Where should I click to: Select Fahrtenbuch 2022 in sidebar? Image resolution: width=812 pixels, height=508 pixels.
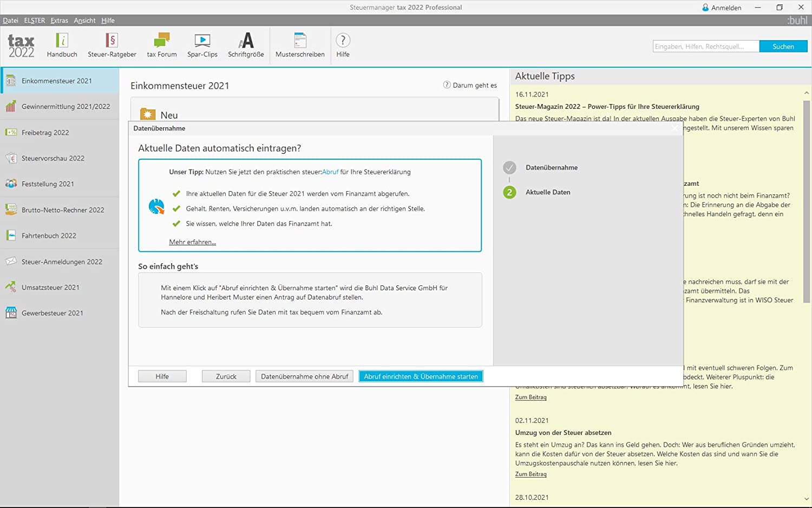tap(49, 236)
